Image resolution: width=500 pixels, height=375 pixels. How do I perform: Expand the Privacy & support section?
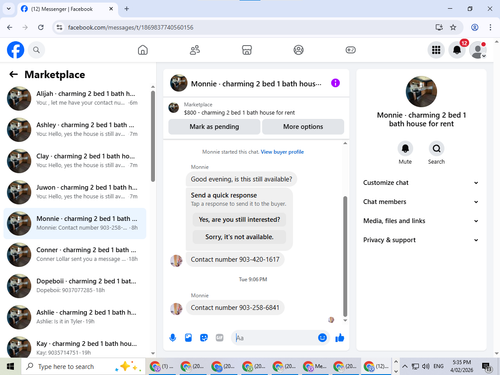pos(421,240)
